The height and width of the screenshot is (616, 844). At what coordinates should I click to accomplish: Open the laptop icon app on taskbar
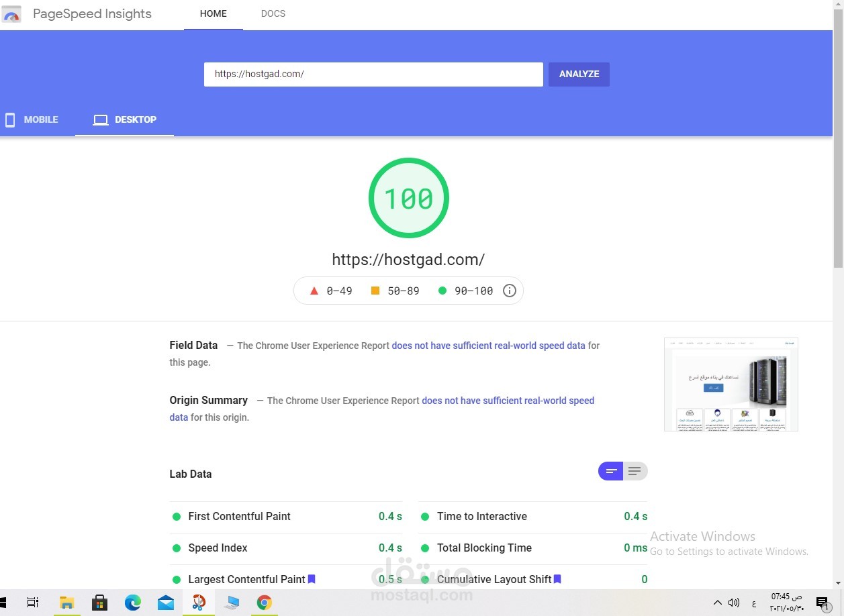pos(232,603)
